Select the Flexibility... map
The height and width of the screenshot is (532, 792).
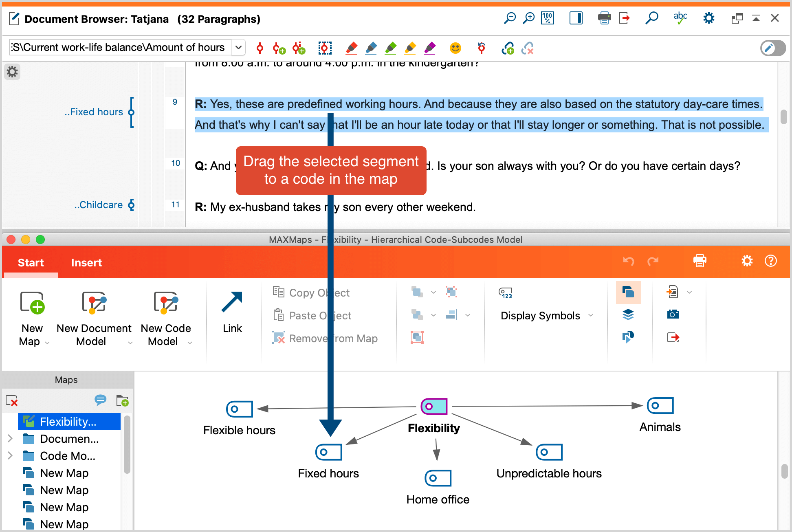coord(69,422)
